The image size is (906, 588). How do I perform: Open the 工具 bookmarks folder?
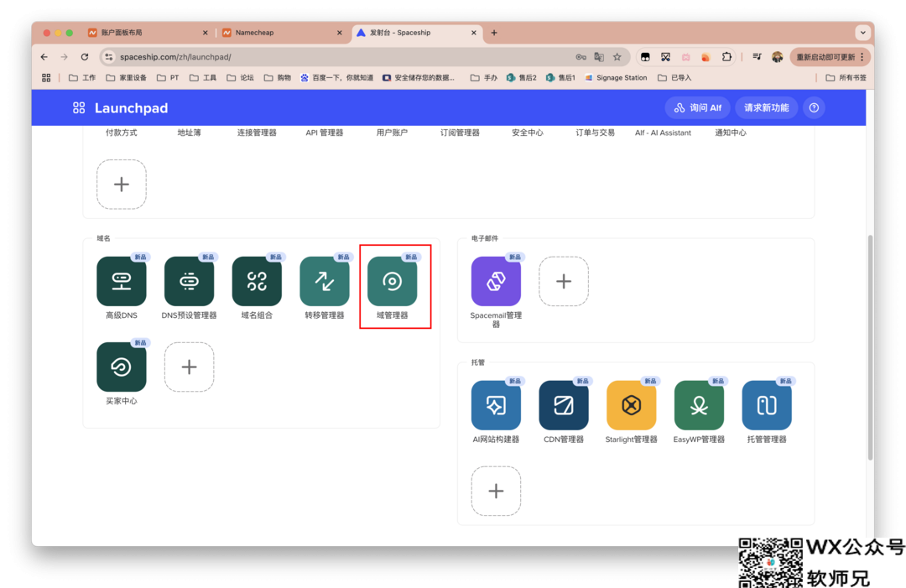203,78
